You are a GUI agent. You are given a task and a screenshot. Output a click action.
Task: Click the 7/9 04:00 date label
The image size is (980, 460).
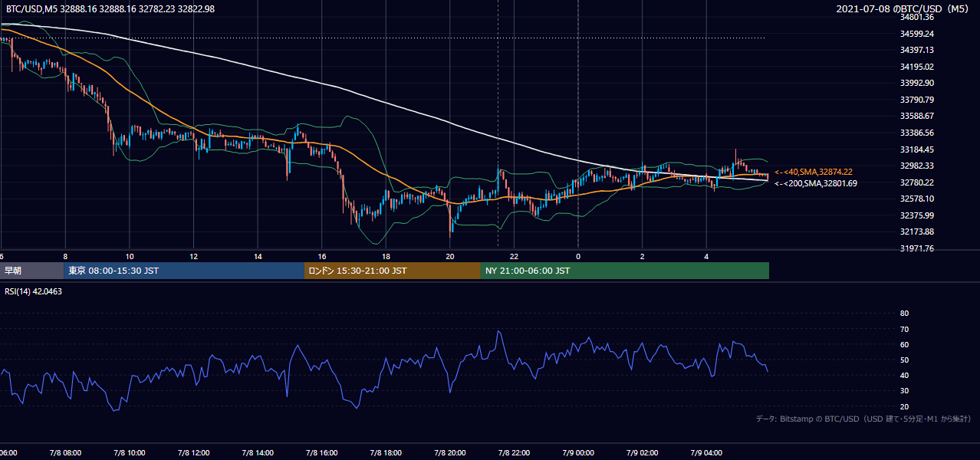coord(707,453)
